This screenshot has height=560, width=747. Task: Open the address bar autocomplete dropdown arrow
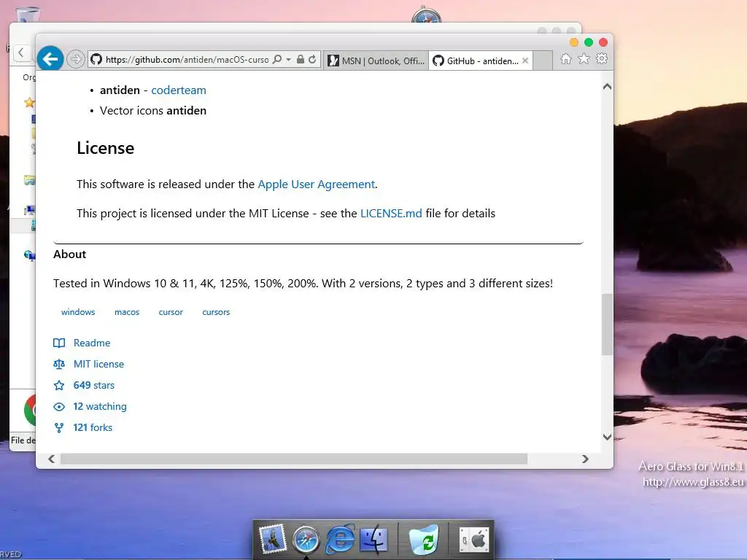click(288, 60)
